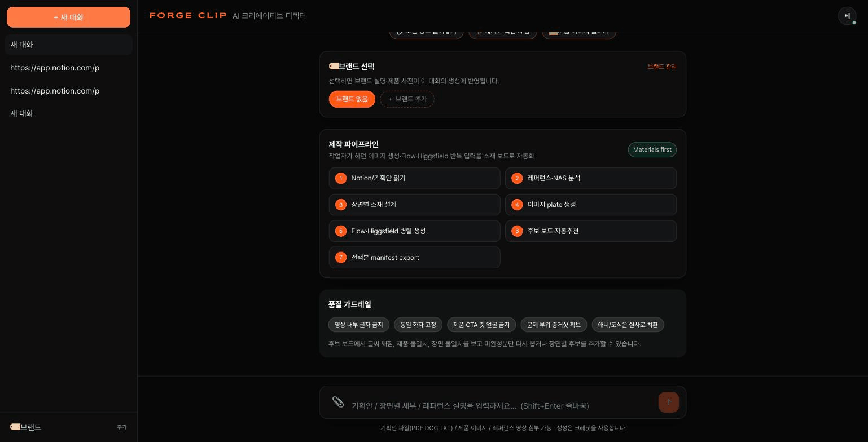868x442 pixels.
Task: Open the 브랜드 관리 link
Action: (662, 67)
